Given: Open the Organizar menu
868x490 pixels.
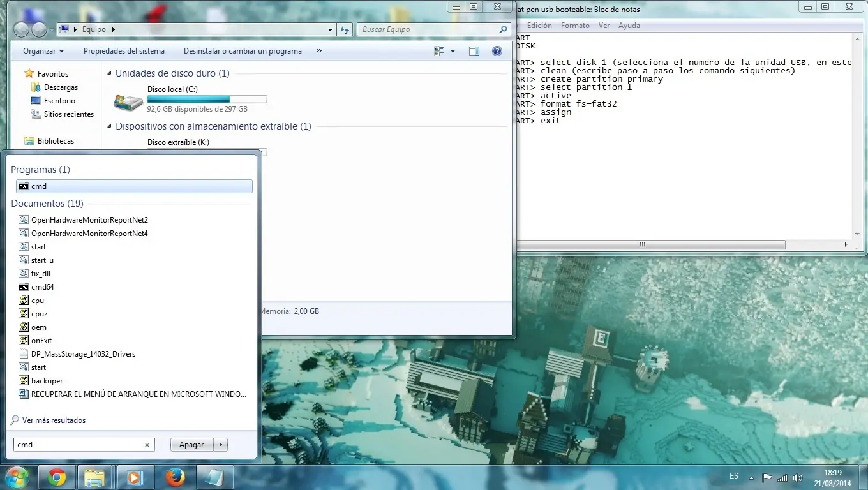Looking at the screenshot, I should [x=43, y=51].
